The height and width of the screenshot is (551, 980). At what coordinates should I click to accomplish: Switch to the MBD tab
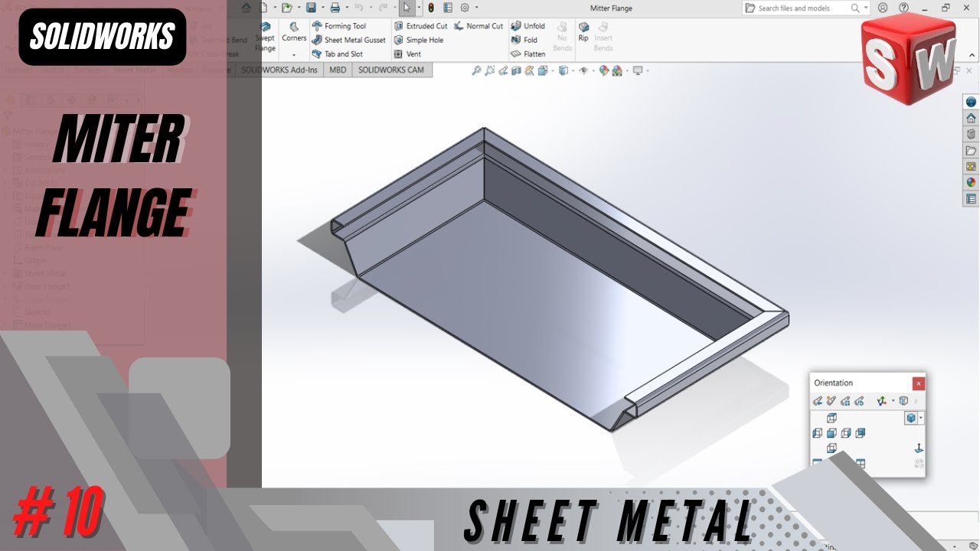[x=338, y=70]
